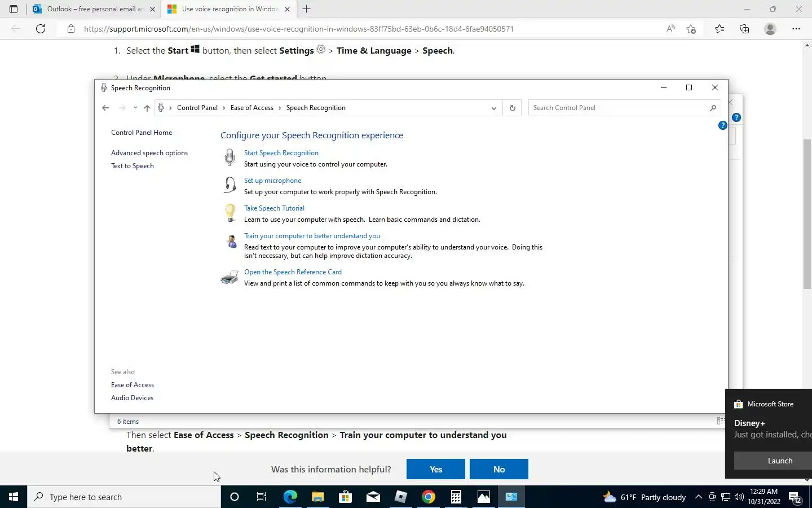This screenshot has width=812, height=508.
Task: Open Mail app from taskbar
Action: tap(373, 497)
